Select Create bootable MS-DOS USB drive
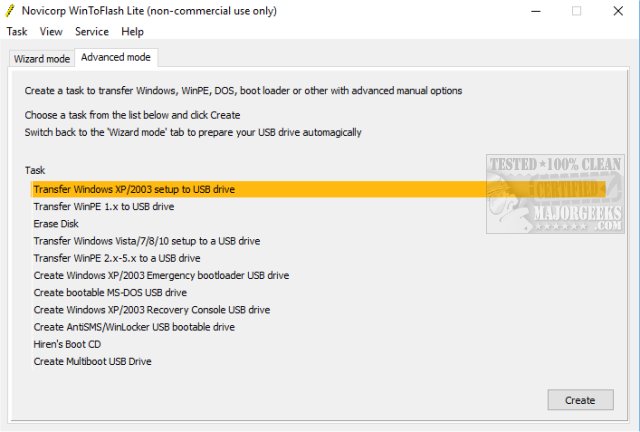This screenshot has width=640, height=432. 110,293
